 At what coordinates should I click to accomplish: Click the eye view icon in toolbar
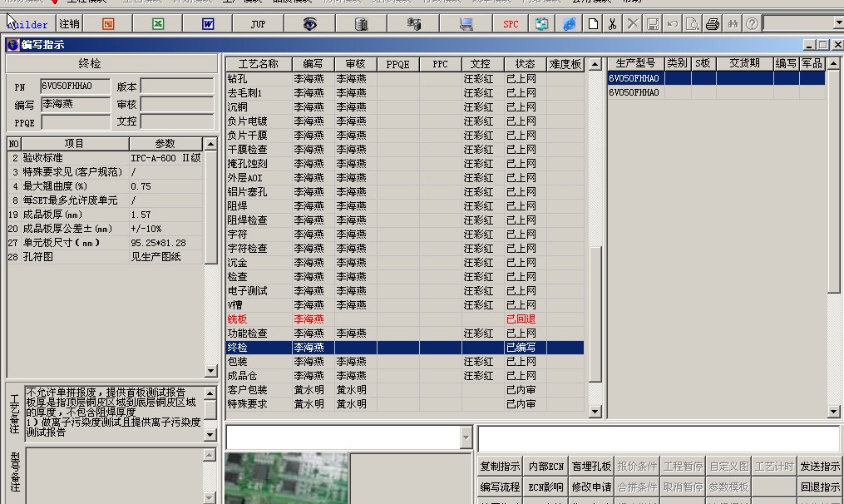click(309, 23)
